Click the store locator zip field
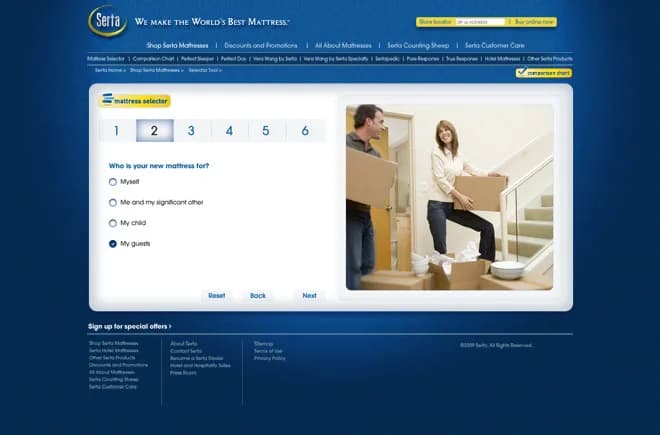 (x=480, y=22)
